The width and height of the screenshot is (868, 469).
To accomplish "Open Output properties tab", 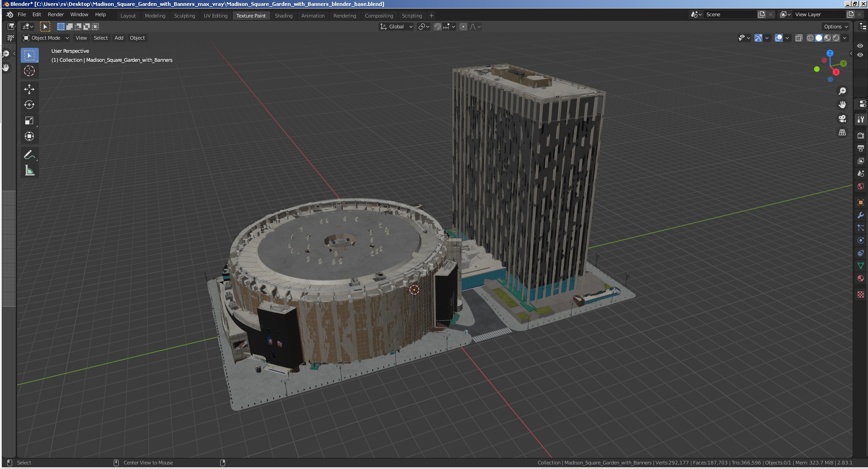I will coord(861,148).
